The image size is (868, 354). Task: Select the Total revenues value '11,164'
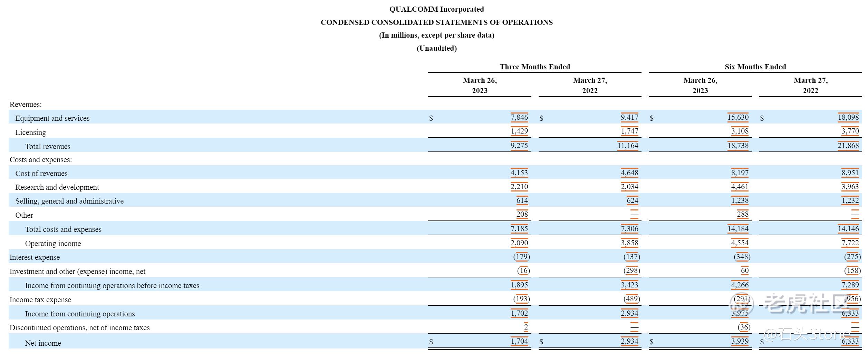pyautogui.click(x=628, y=146)
